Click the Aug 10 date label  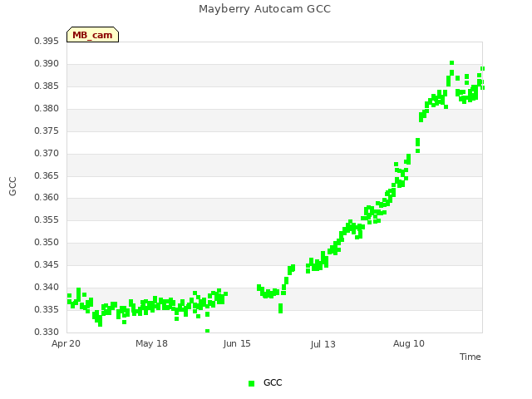[x=409, y=343]
